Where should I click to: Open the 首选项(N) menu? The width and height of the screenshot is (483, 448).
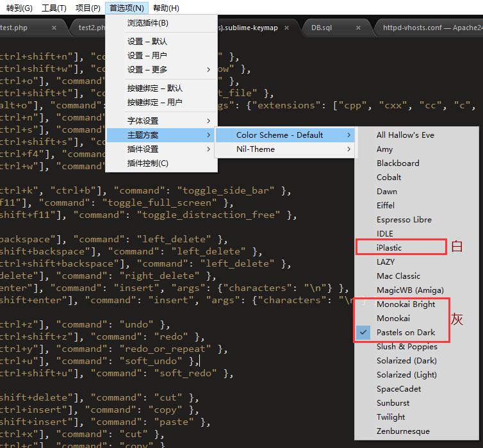tap(127, 8)
